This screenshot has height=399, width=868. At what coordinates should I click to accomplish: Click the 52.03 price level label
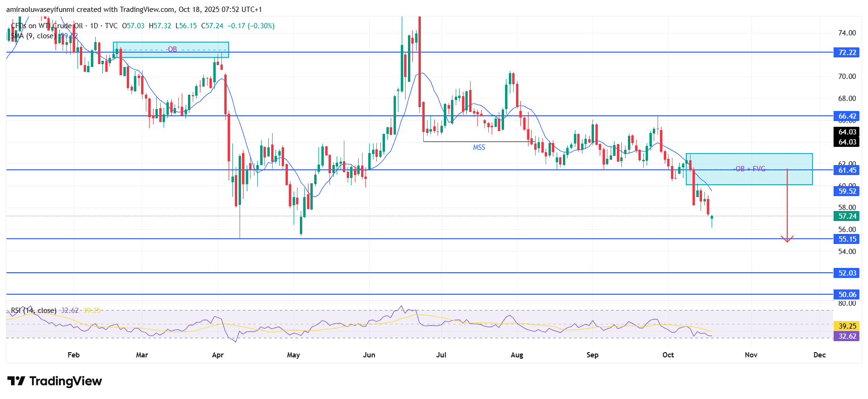847,273
